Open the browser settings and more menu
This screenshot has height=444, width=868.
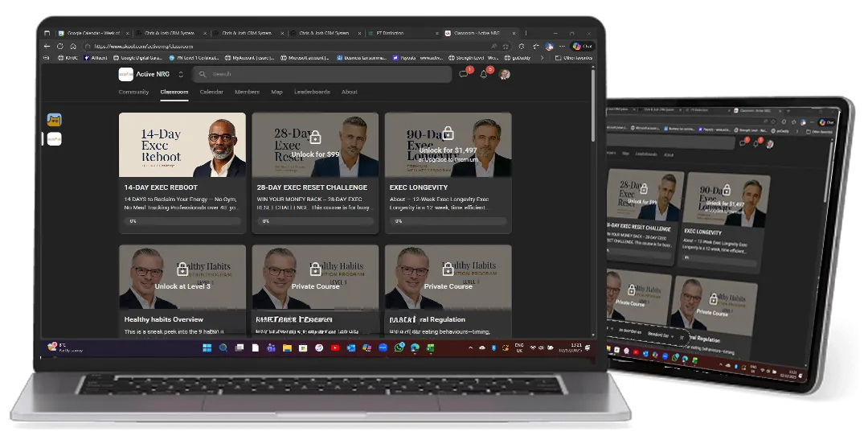(563, 47)
